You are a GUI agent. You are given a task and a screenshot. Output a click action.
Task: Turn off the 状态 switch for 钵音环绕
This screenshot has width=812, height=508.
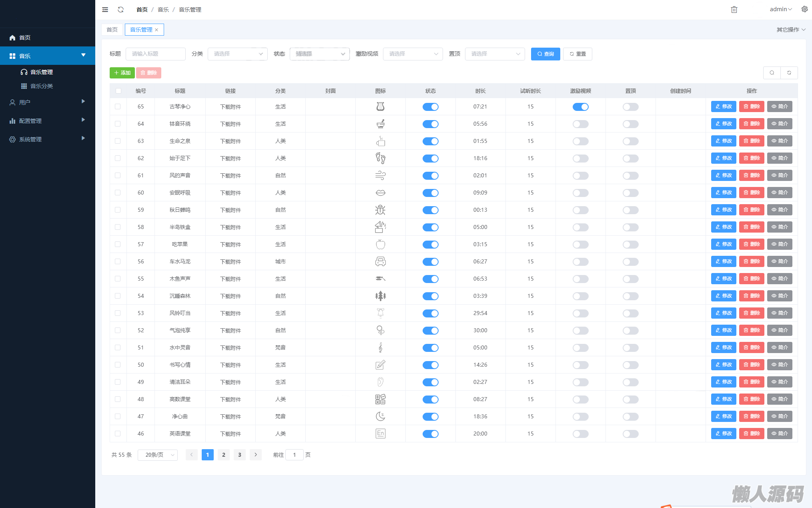[x=430, y=124]
